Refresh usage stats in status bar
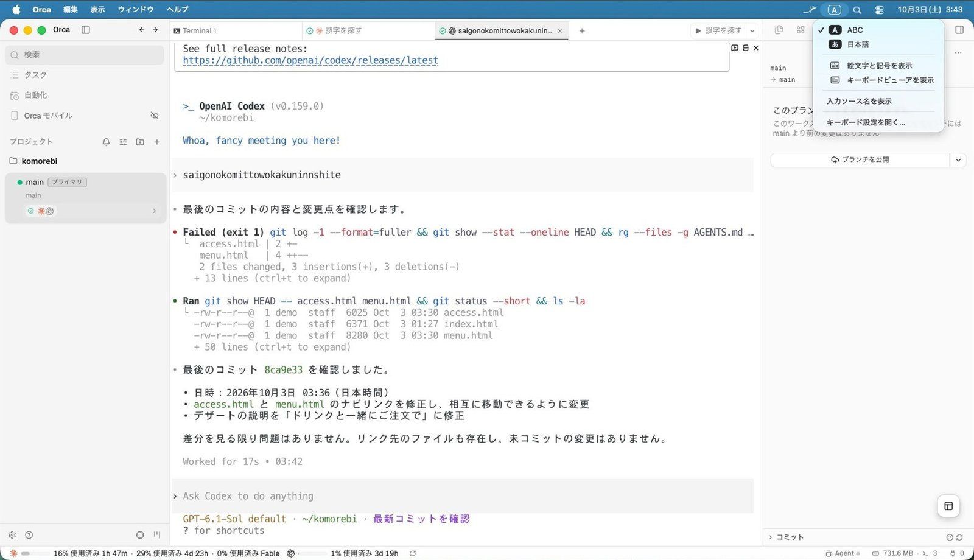Screen dimensions: 974x560 (x=413, y=553)
